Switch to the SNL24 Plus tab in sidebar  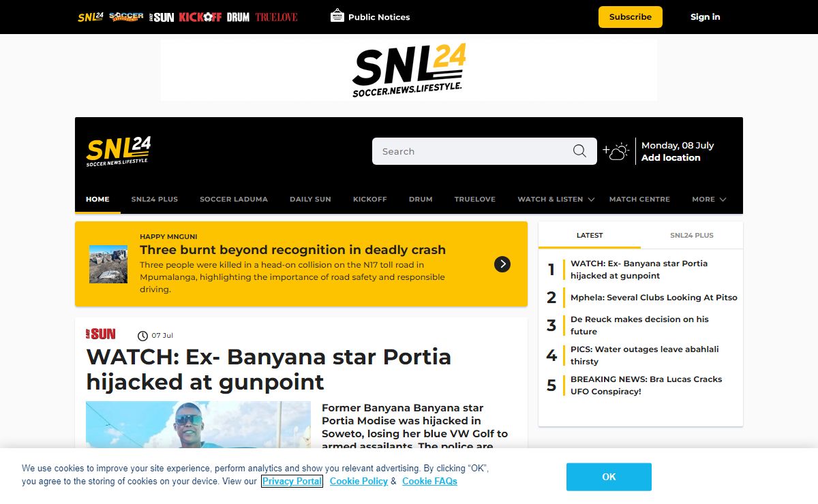coord(691,236)
